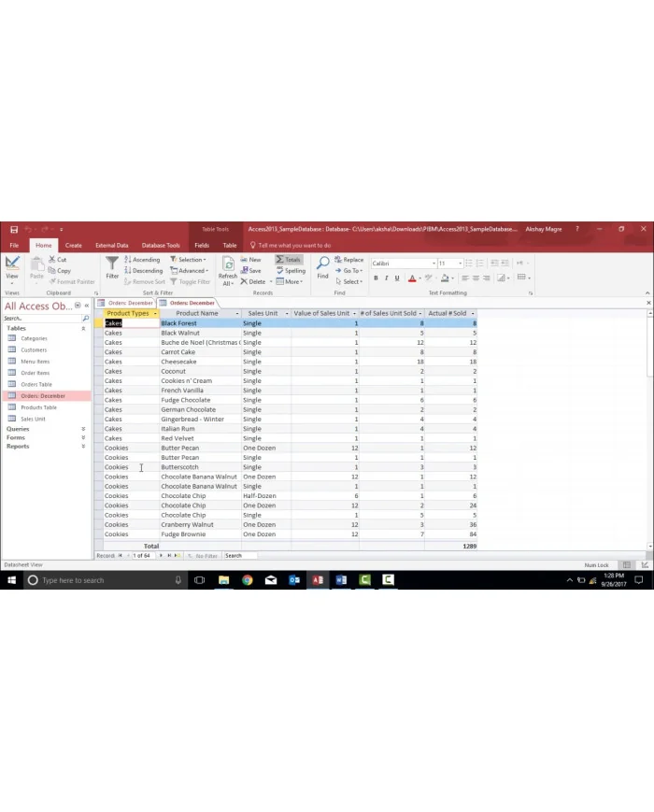
Task: Search the navigation pane with magnifier icon
Action: (85, 319)
